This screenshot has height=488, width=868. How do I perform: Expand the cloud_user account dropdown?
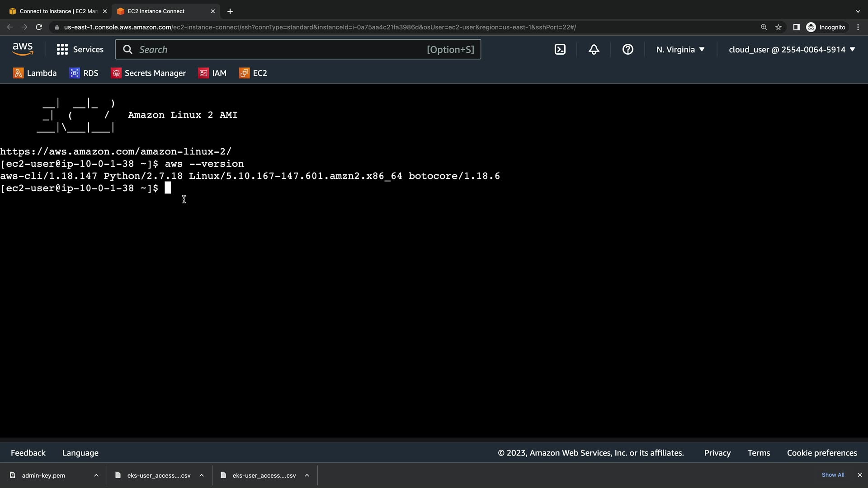[792, 50]
